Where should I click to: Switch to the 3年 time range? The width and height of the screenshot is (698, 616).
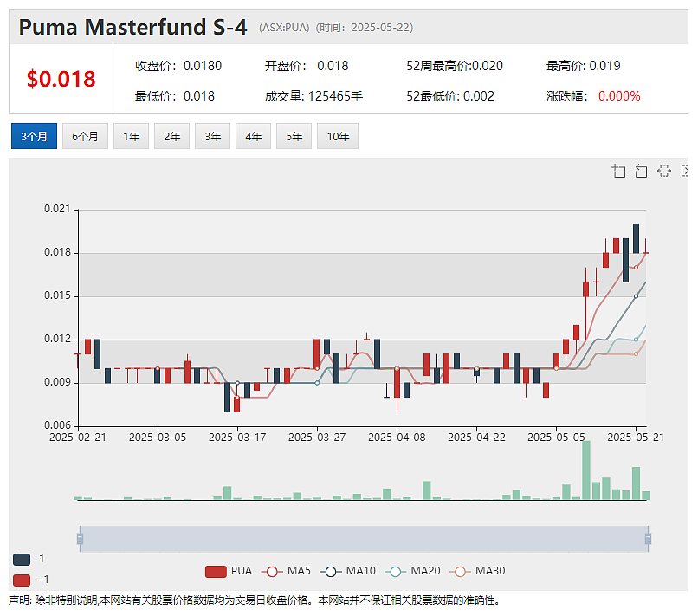tap(212, 136)
